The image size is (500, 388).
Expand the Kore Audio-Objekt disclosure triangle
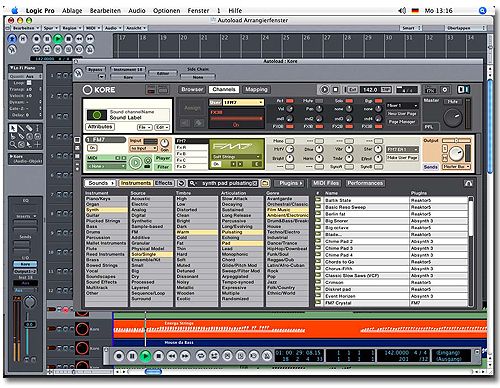tap(12, 156)
